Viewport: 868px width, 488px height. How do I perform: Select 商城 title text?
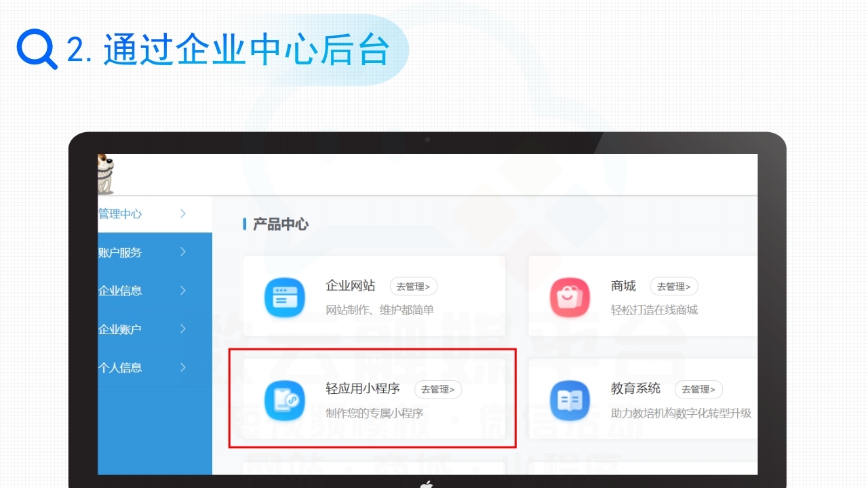point(623,285)
